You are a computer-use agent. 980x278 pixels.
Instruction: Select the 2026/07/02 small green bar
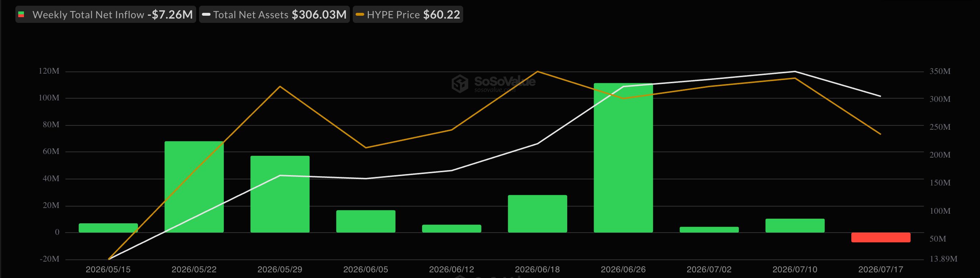click(x=709, y=230)
